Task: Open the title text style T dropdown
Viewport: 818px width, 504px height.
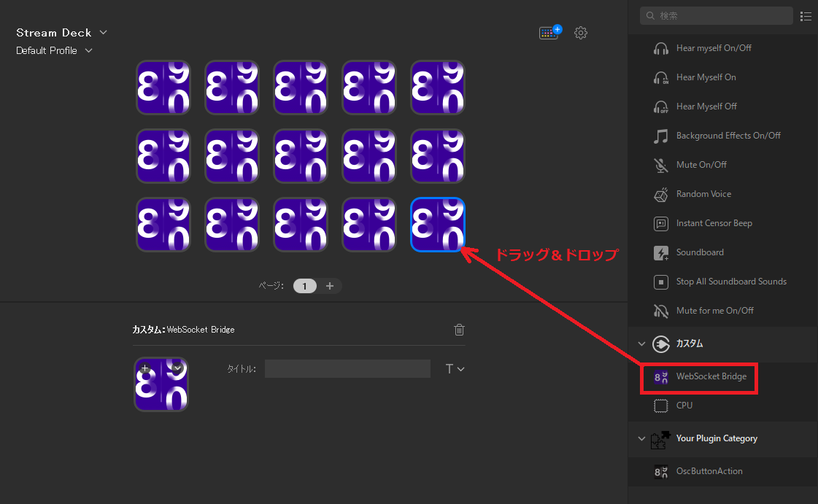Action: click(455, 369)
